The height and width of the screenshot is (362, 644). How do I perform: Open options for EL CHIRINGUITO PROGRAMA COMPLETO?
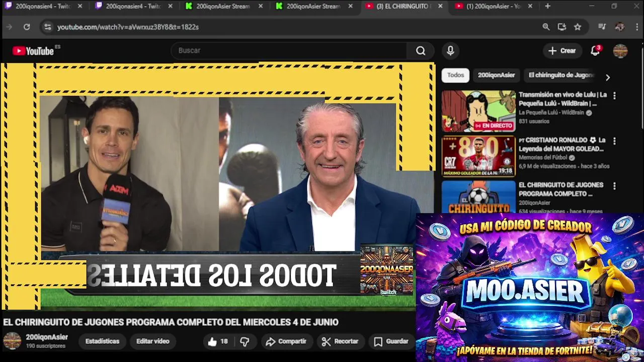[614, 186]
